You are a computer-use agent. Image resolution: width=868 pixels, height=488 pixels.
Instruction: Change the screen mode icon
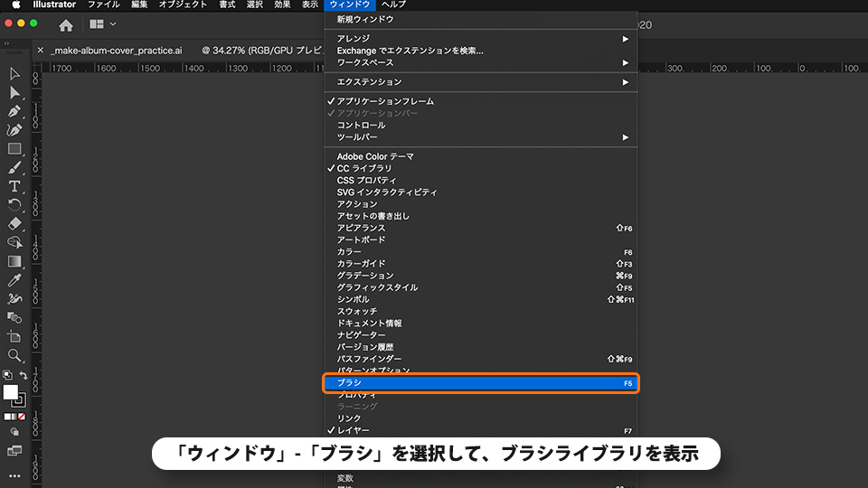[x=14, y=451]
